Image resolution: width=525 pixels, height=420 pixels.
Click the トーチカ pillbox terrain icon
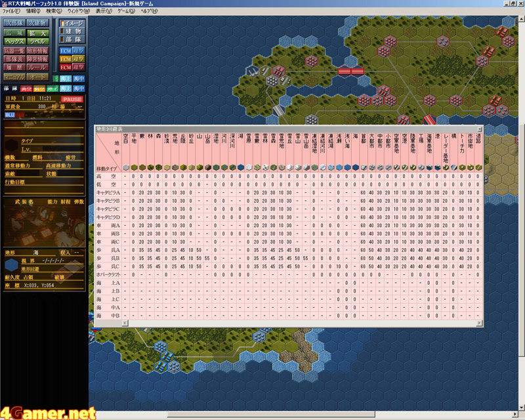pyautogui.click(x=462, y=167)
